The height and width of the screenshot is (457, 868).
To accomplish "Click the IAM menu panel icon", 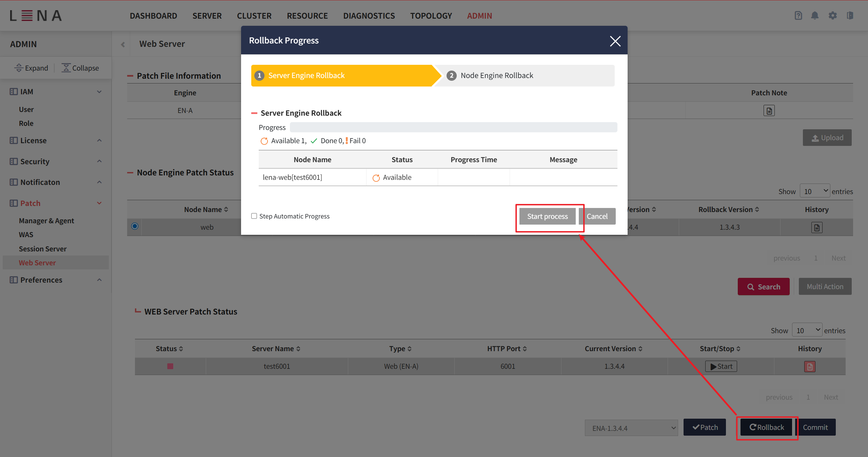I will coord(14,92).
